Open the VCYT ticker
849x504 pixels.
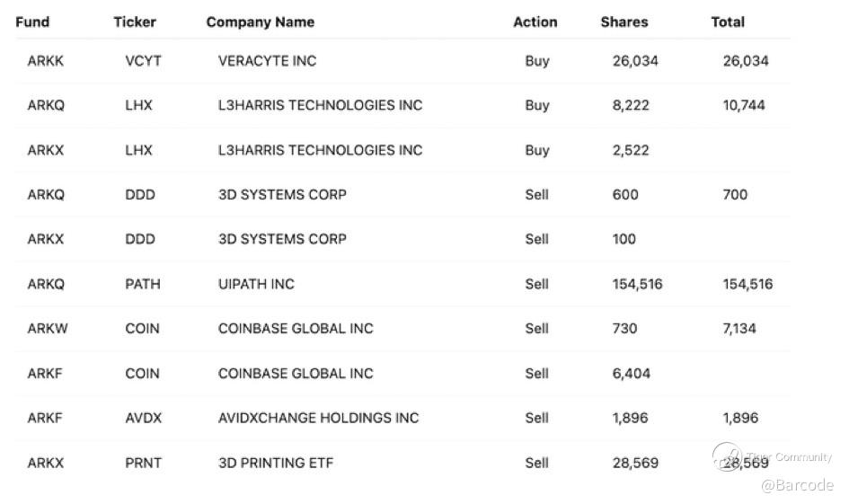(x=143, y=61)
